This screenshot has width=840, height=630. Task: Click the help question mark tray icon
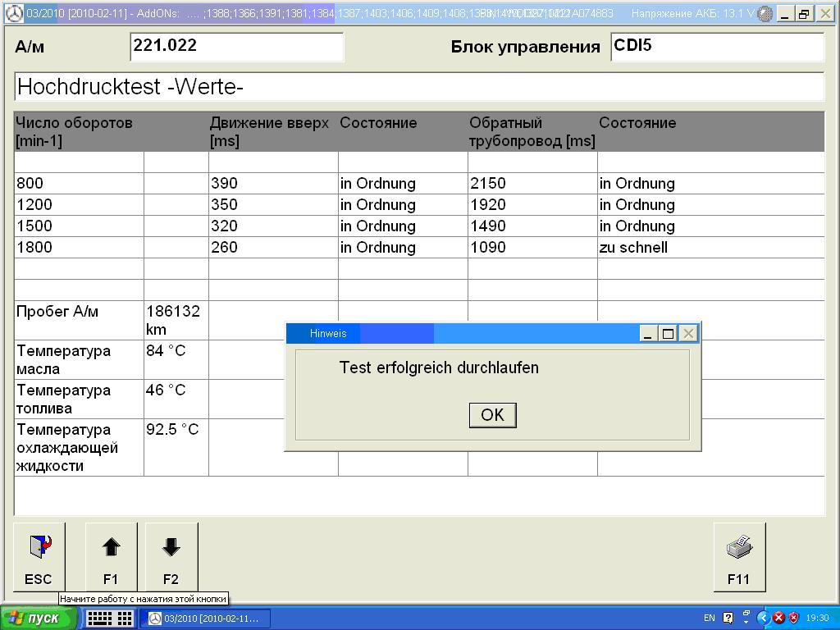point(727,618)
